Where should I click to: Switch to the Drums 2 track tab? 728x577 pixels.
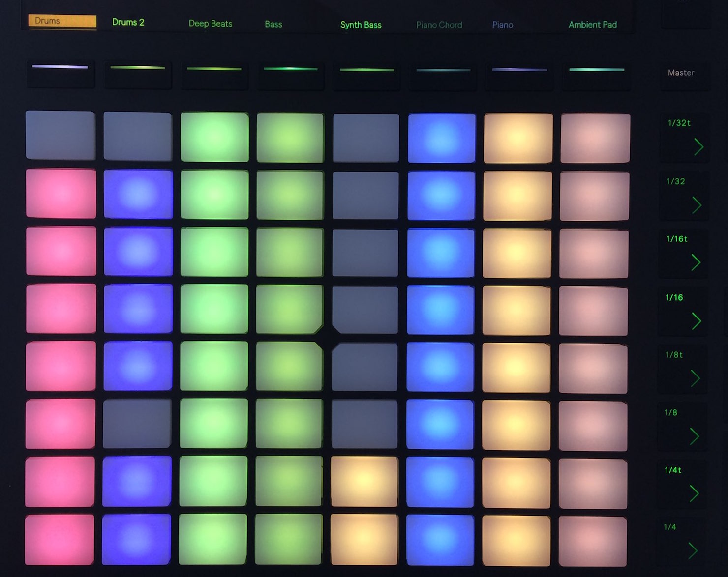pos(128,22)
